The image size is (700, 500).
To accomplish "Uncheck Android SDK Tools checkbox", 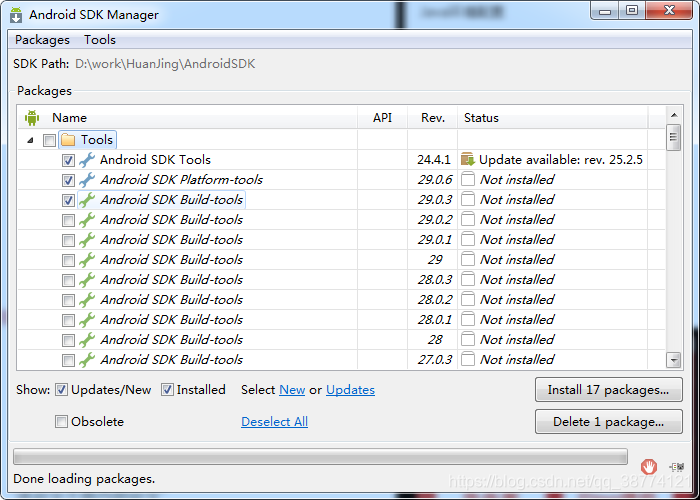I will click(68, 160).
